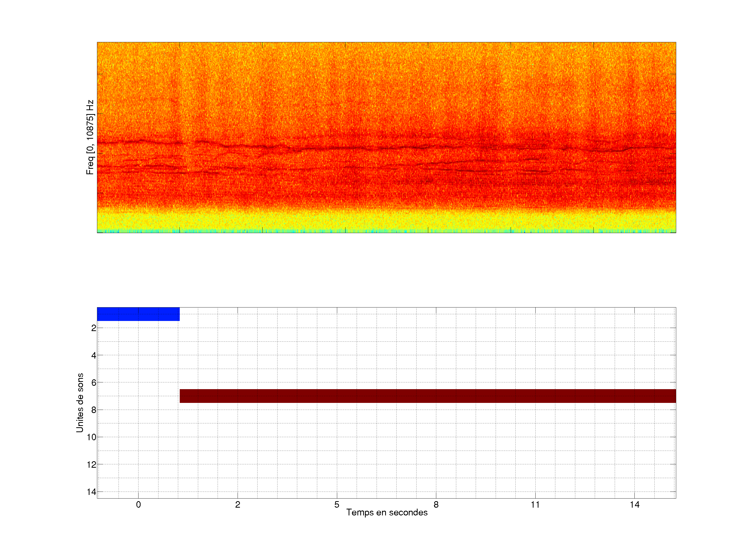Click the x-axis tick label 8

[436, 505]
